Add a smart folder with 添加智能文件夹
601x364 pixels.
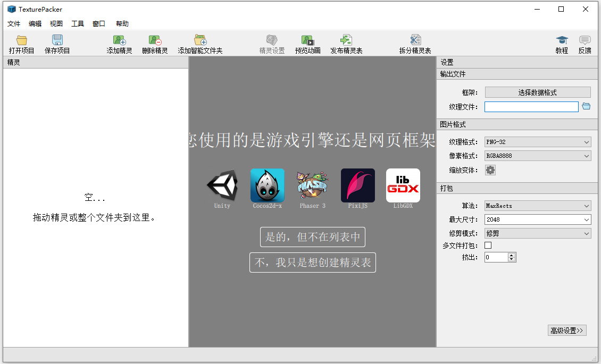(199, 44)
